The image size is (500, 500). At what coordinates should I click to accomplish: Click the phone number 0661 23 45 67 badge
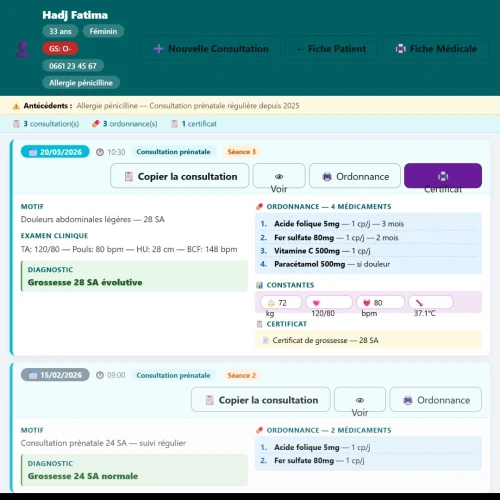(73, 66)
